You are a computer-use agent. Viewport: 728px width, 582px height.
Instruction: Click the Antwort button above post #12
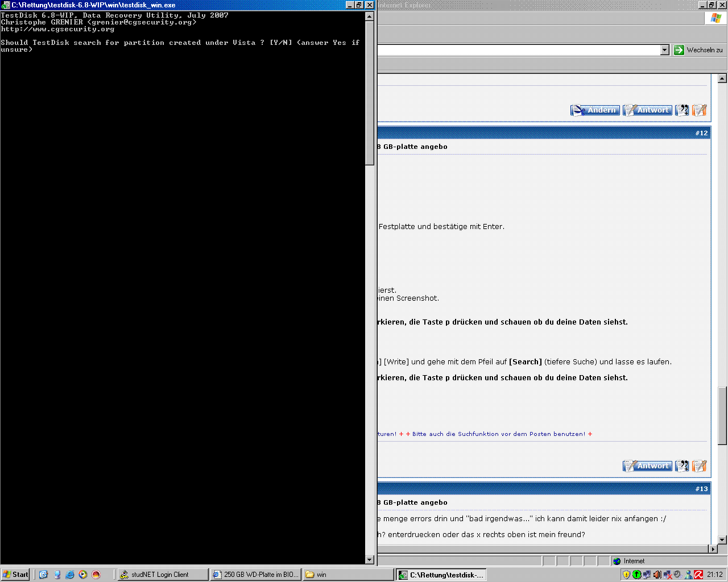647,110
